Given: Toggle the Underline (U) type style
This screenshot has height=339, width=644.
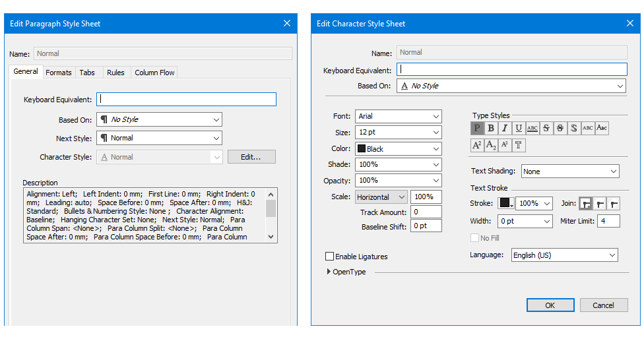Looking at the screenshot, I should pyautogui.click(x=519, y=128).
